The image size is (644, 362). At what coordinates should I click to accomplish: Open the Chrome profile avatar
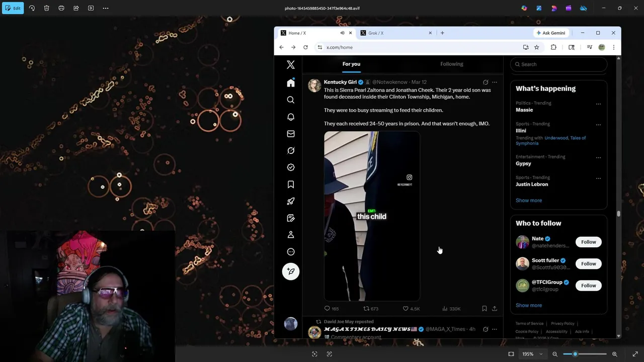[602, 47]
